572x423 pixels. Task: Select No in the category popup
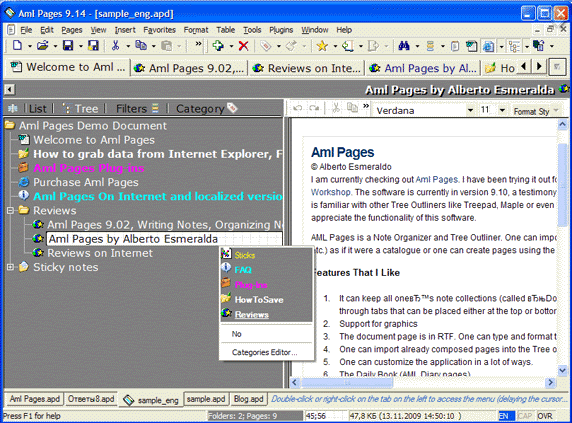click(x=266, y=334)
